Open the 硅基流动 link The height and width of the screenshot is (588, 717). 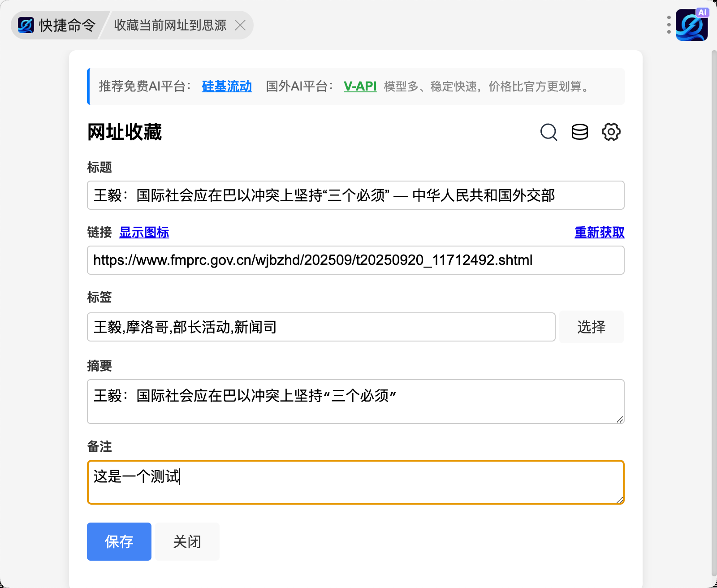227,86
